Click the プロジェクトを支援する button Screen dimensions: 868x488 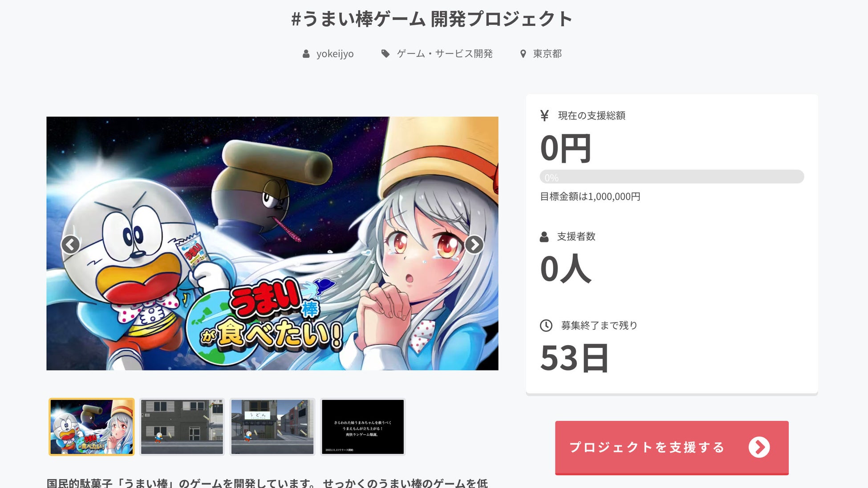tap(672, 448)
